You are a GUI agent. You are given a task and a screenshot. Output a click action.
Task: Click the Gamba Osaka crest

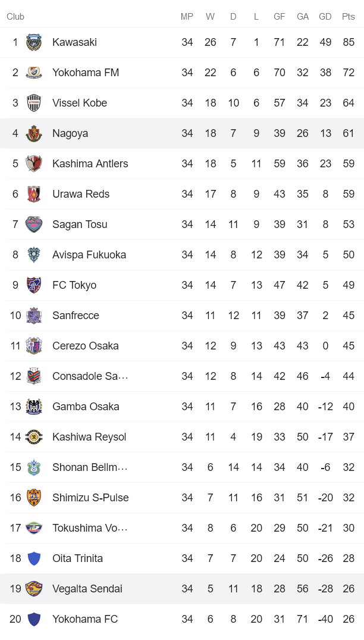click(x=34, y=407)
